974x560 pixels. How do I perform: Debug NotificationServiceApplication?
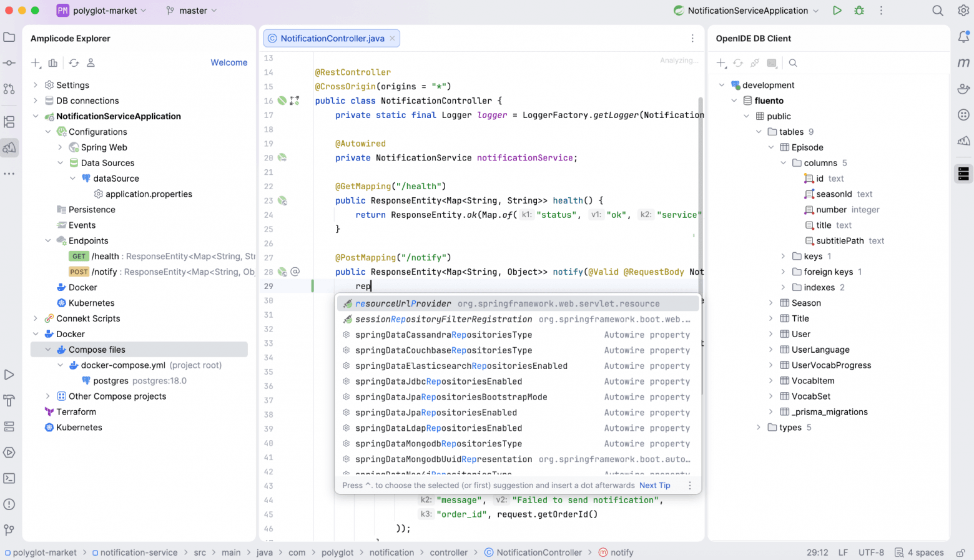[859, 11]
